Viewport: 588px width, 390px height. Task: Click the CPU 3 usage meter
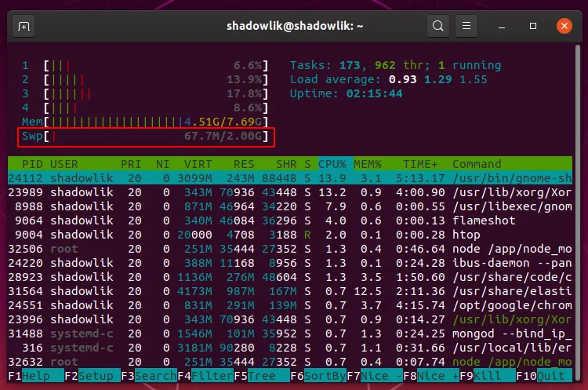(145, 93)
